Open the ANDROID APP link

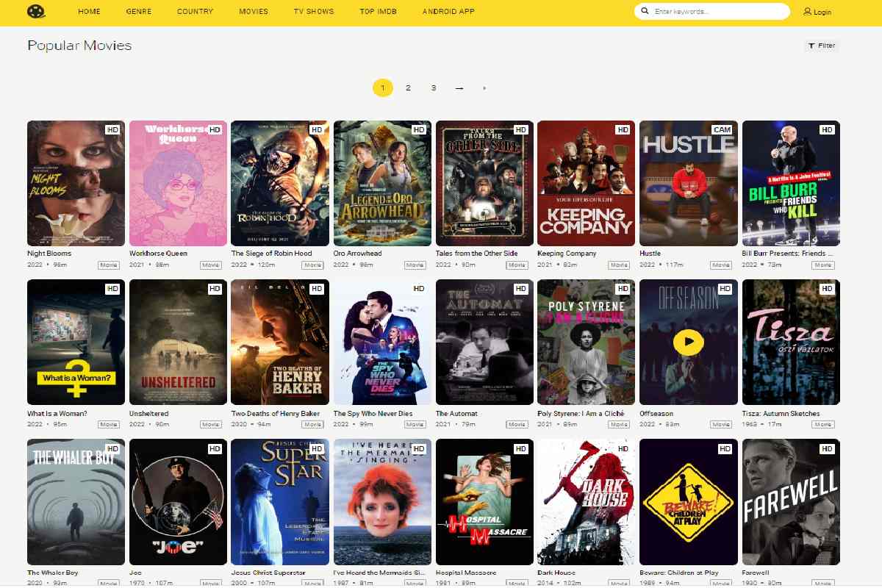tap(448, 12)
